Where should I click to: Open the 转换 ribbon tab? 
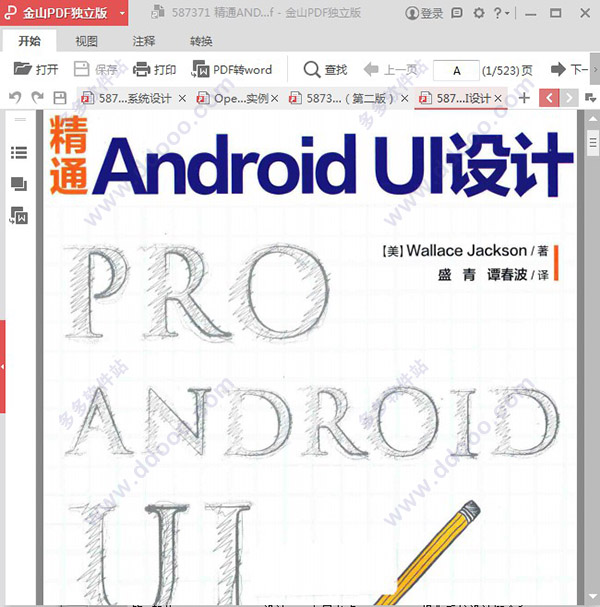pyautogui.click(x=201, y=41)
